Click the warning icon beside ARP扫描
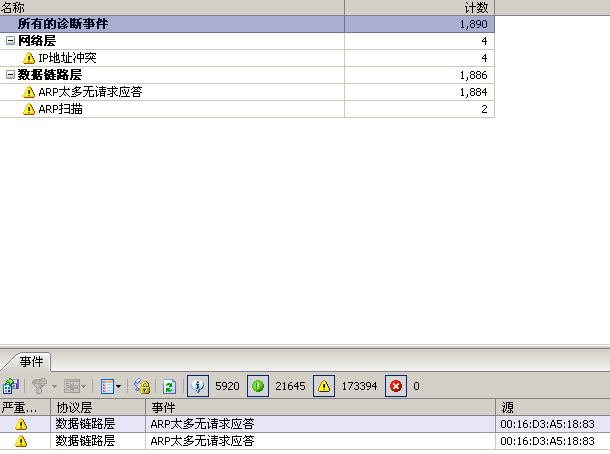The height and width of the screenshot is (454, 610). click(29, 109)
